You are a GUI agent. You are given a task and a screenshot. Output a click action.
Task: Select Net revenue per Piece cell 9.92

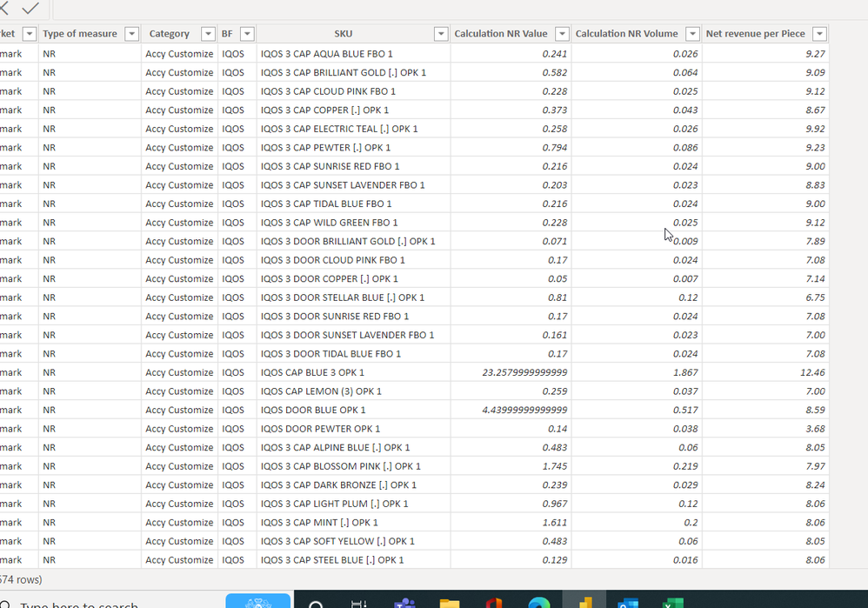click(765, 129)
